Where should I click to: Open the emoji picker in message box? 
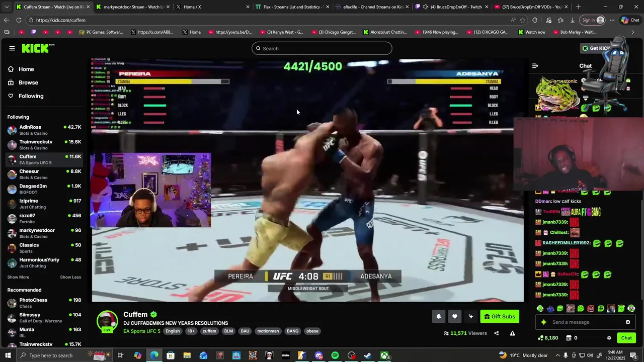(628, 322)
